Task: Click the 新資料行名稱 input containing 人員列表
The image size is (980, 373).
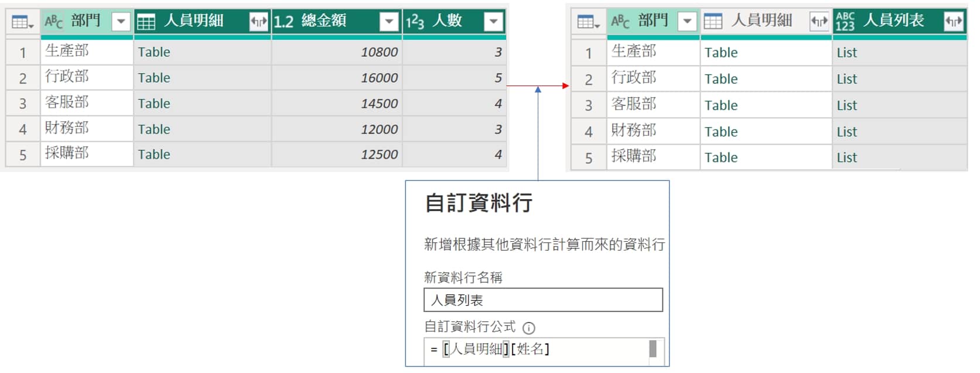Action: coord(542,300)
